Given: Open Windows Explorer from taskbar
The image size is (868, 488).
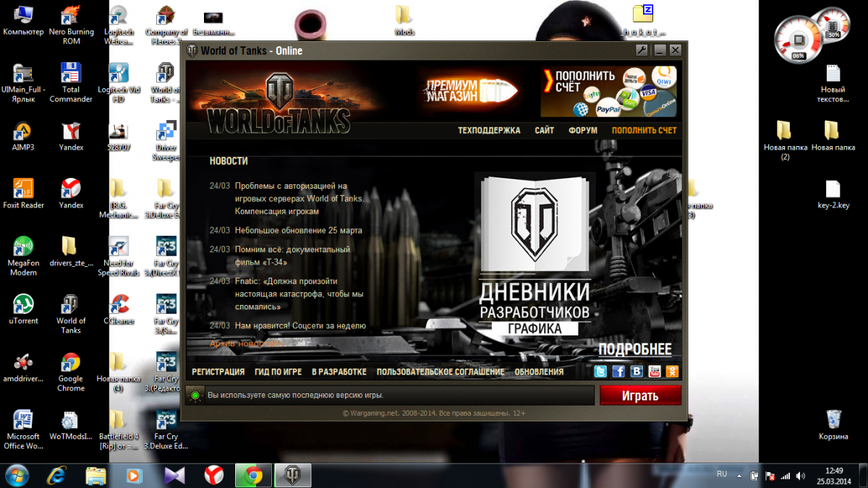Looking at the screenshot, I should [96, 476].
